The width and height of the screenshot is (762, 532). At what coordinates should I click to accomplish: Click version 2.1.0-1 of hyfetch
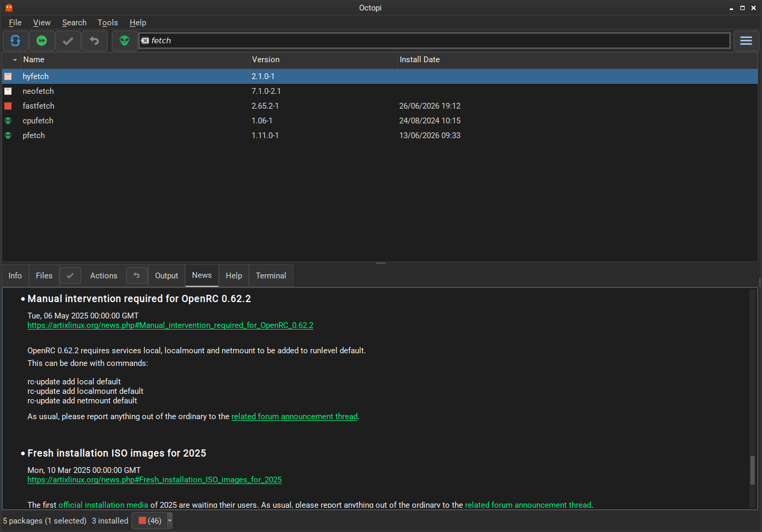click(263, 76)
